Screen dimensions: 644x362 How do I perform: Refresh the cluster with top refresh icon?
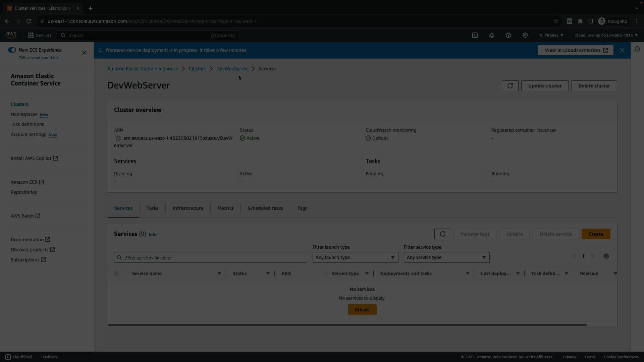tap(510, 86)
